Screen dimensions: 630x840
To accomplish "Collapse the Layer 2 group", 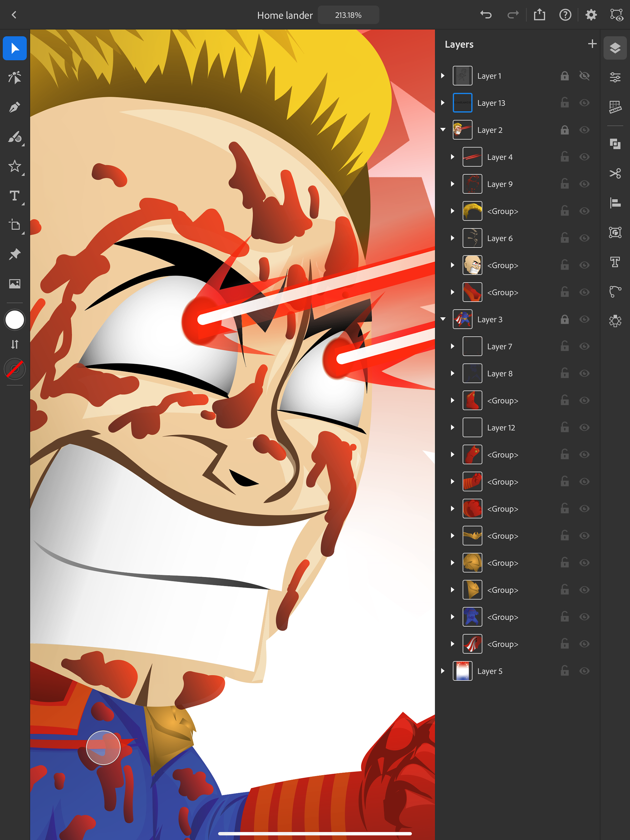I will (x=443, y=130).
